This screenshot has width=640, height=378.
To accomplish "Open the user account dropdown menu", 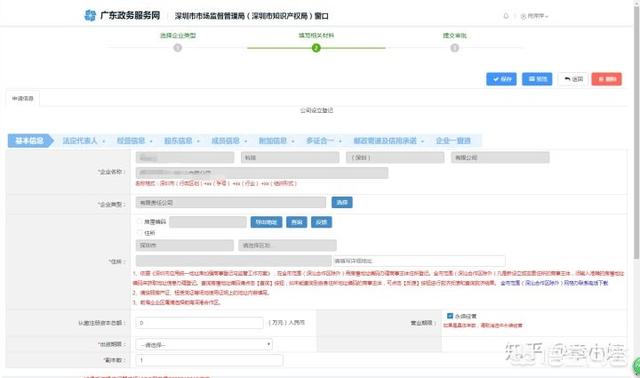I will 534,16.
